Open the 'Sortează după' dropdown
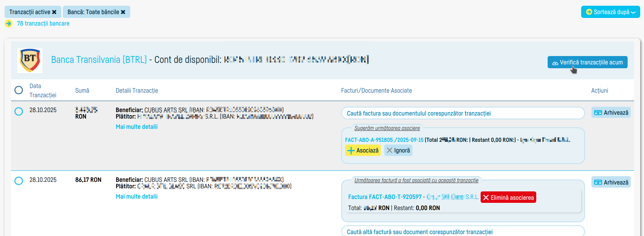 coord(610,12)
